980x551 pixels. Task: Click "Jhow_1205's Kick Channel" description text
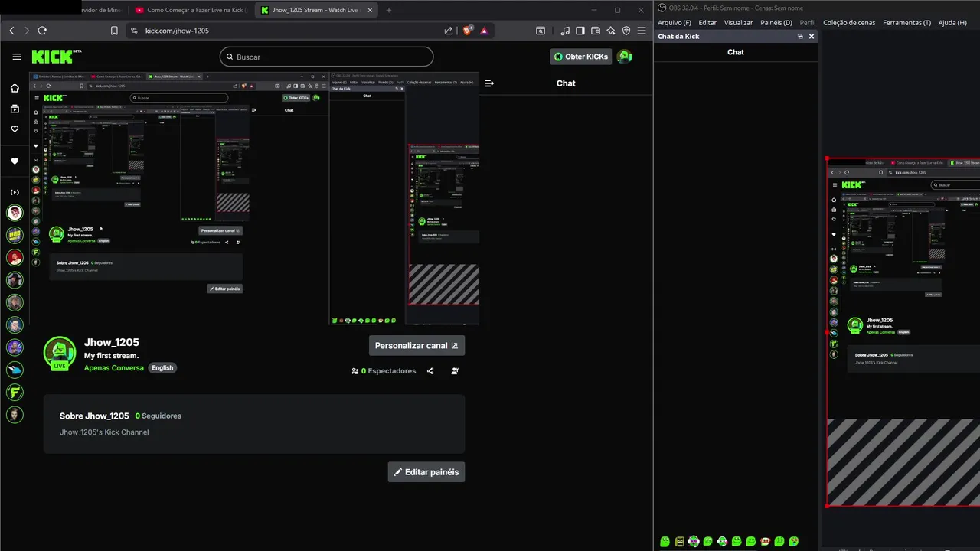104,432
